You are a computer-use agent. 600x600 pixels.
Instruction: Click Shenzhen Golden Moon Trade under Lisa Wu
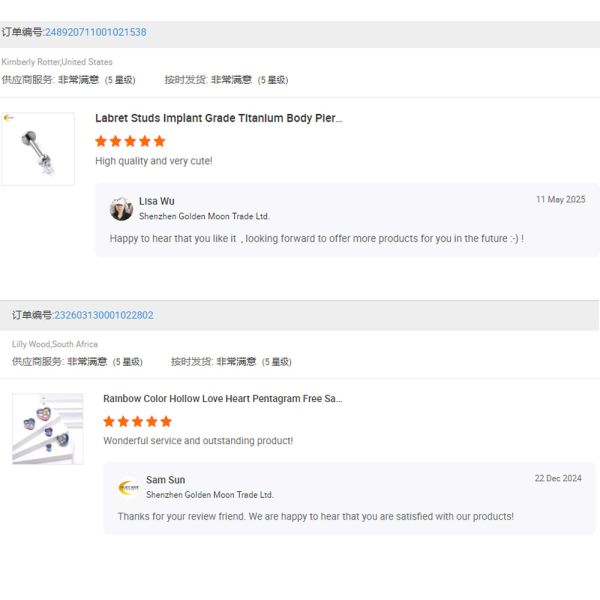point(204,216)
